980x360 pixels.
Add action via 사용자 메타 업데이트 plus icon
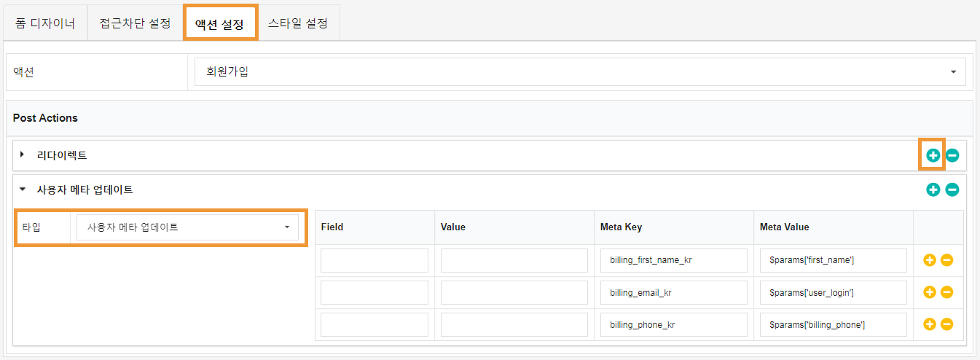coord(933,189)
